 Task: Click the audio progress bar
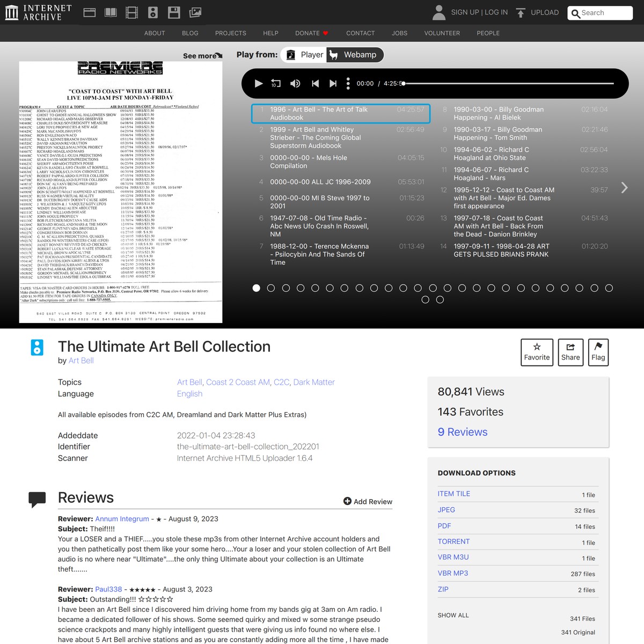pyautogui.click(x=508, y=83)
